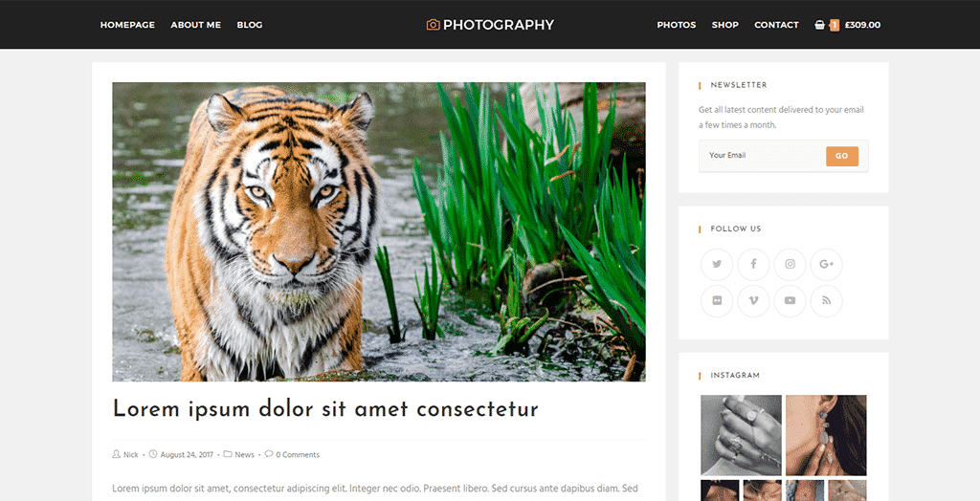Image resolution: width=980 pixels, height=501 pixels.
Task: Open the Facebook social icon
Action: point(753,264)
